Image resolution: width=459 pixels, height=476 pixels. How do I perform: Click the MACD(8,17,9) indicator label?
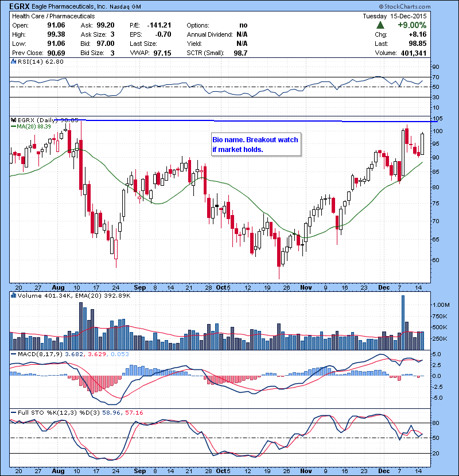coord(40,354)
